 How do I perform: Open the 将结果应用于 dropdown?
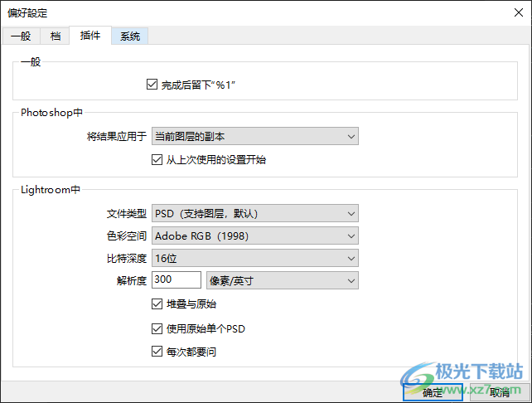[x=254, y=136]
